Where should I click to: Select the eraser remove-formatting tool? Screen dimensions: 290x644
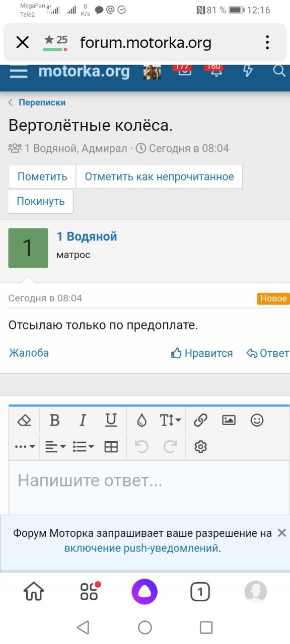coord(24,420)
